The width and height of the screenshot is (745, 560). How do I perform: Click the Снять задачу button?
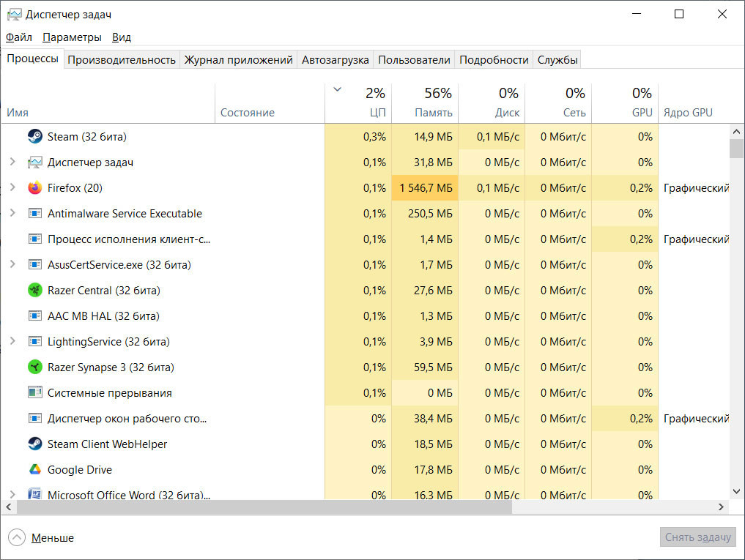point(697,537)
